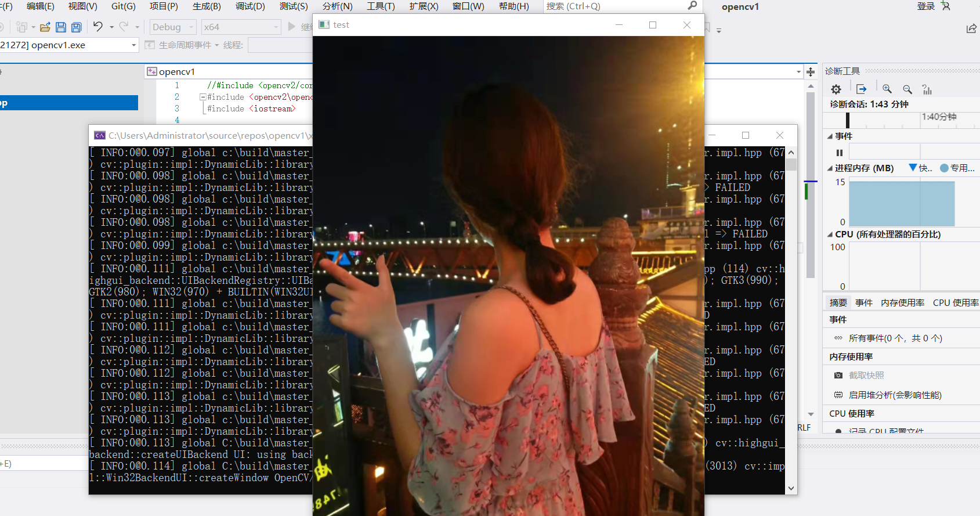The width and height of the screenshot is (980, 516).
Task: Click the Save file icon
Action: click(x=61, y=27)
